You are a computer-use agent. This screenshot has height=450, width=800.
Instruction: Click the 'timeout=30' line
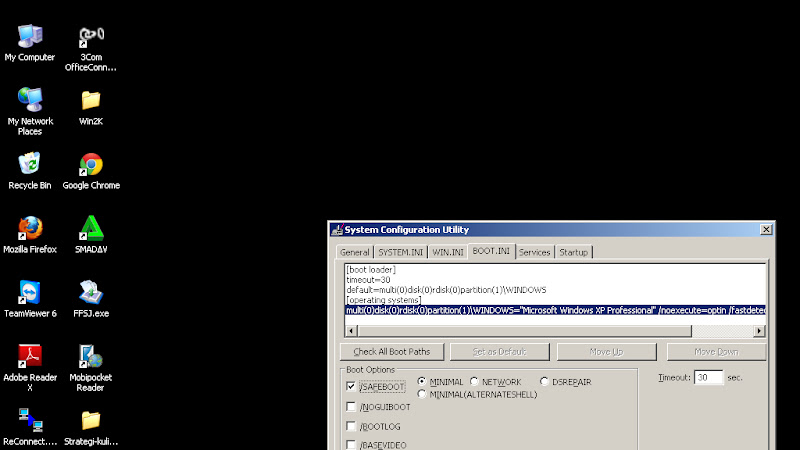368,280
